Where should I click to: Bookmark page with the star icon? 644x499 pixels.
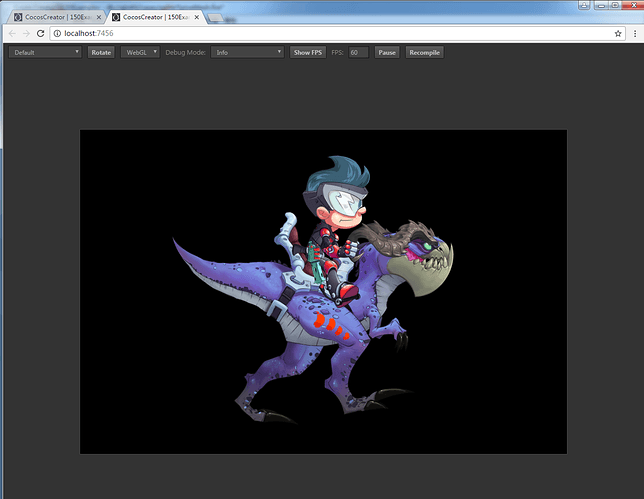[x=618, y=34]
